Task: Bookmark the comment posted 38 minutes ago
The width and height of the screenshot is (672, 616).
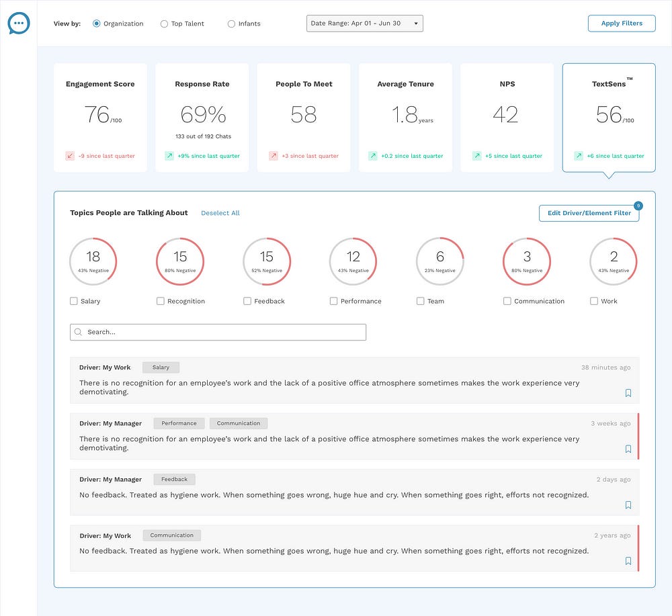Action: tap(628, 393)
